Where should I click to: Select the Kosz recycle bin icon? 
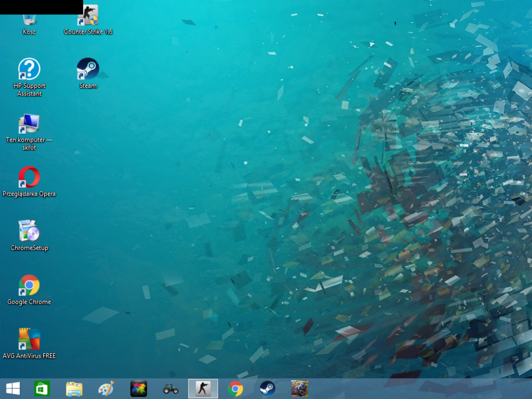[x=29, y=21]
